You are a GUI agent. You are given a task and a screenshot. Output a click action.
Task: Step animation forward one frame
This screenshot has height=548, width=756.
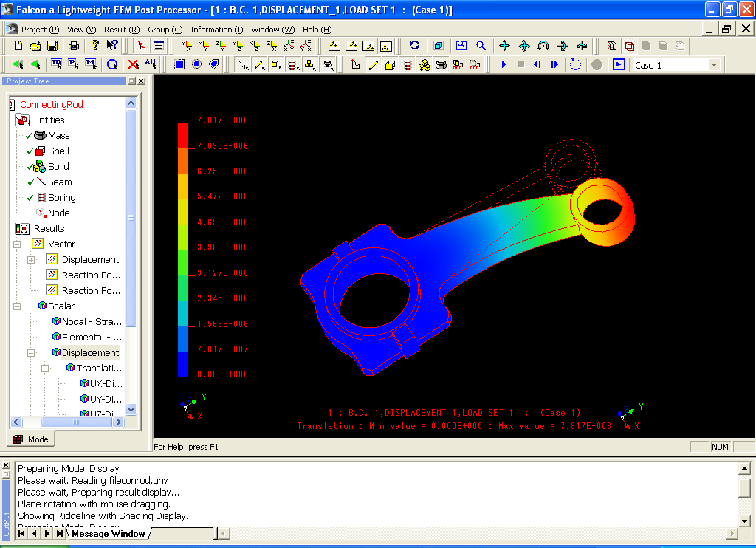click(x=554, y=64)
